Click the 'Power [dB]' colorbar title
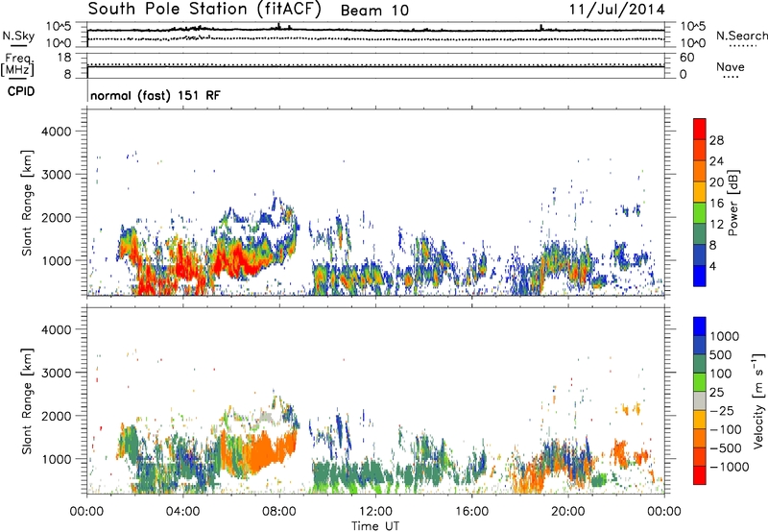Image resolution: width=768 pixels, height=532 pixels. [x=732, y=203]
